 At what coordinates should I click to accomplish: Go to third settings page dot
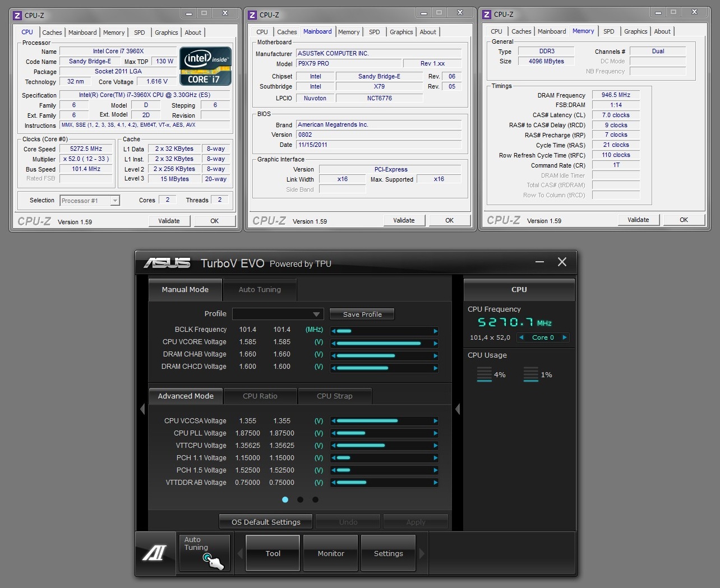(315, 499)
